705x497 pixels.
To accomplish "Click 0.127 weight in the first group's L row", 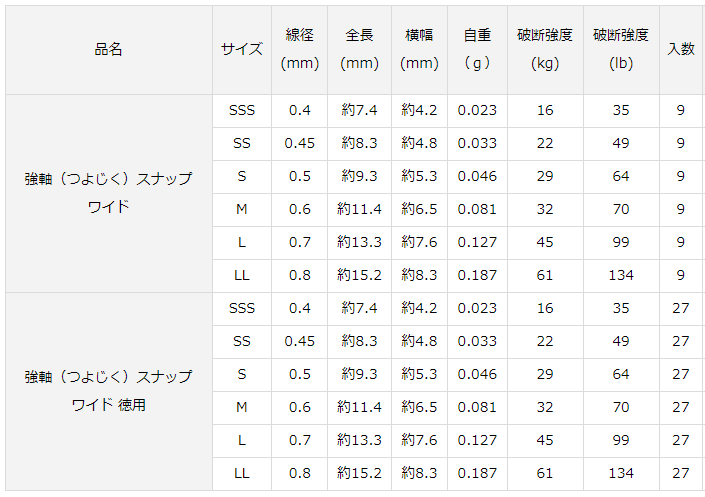I will (477, 243).
